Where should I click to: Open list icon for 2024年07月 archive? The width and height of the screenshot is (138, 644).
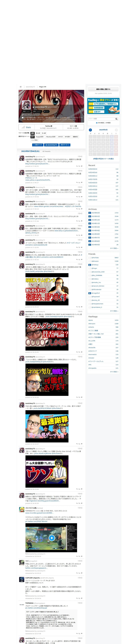click(90, 238)
